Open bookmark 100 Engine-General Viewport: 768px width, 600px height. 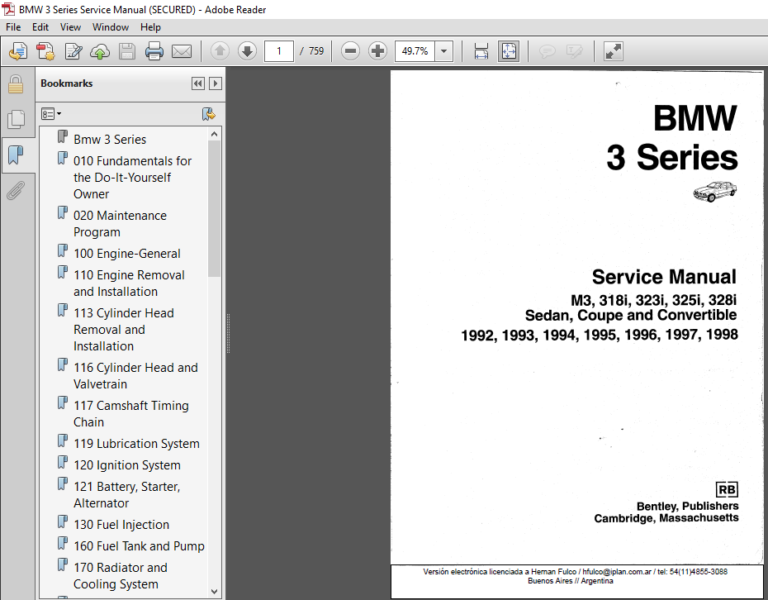click(127, 254)
